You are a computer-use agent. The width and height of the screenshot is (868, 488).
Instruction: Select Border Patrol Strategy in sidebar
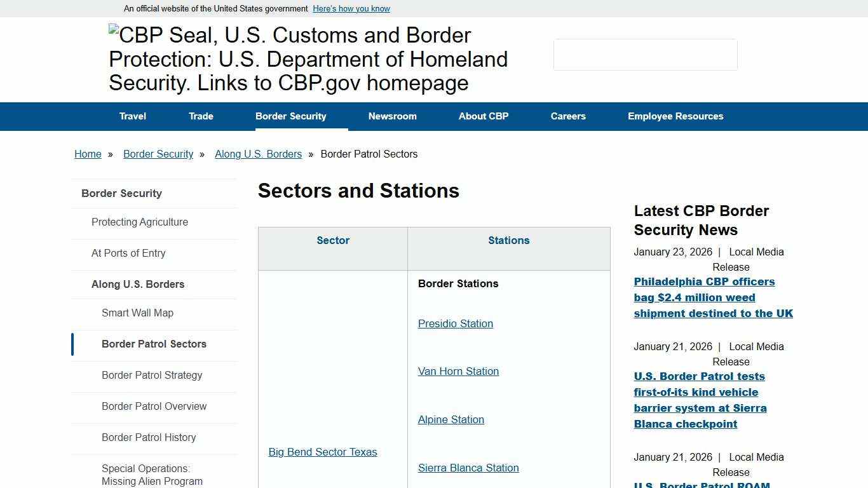152,375
